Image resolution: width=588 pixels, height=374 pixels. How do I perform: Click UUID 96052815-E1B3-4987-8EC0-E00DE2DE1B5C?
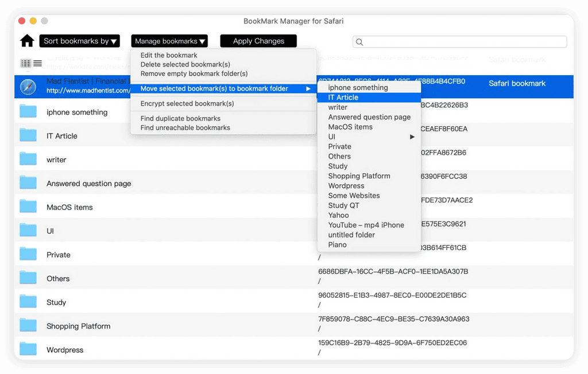[x=392, y=295]
